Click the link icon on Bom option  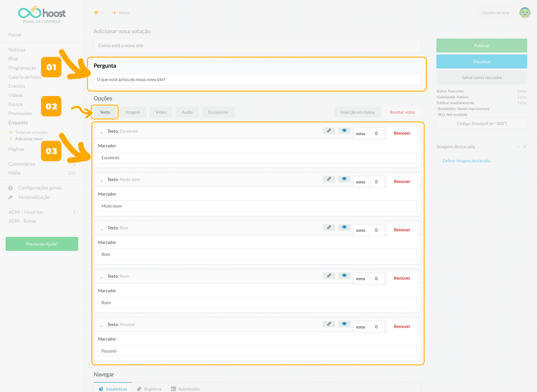329,227
